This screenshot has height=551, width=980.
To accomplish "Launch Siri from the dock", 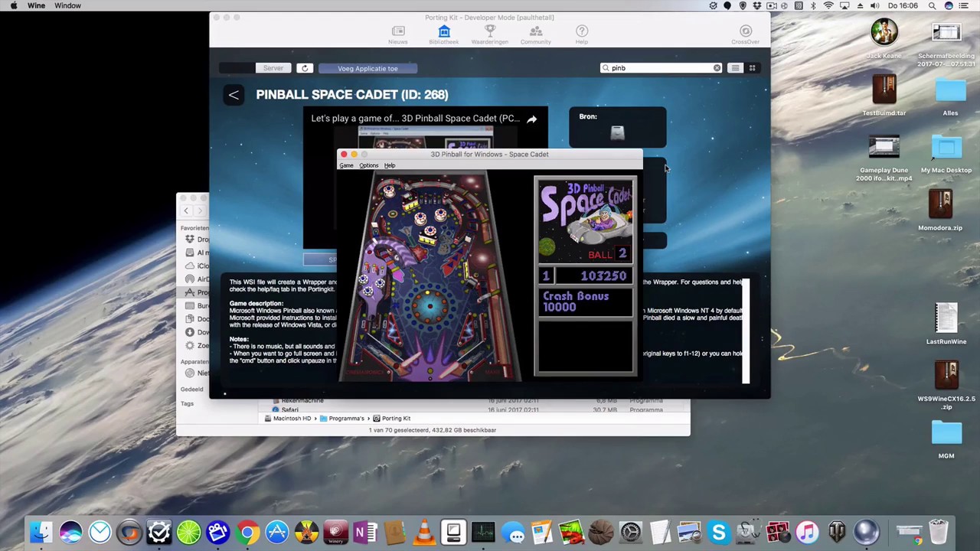I will pos(70,532).
